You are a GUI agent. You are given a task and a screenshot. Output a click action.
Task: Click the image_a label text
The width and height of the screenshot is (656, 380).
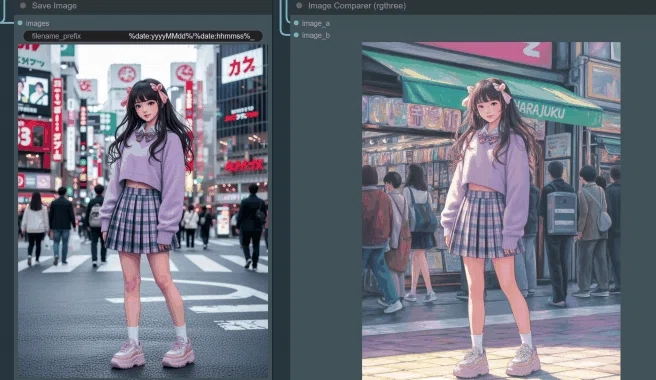click(316, 23)
